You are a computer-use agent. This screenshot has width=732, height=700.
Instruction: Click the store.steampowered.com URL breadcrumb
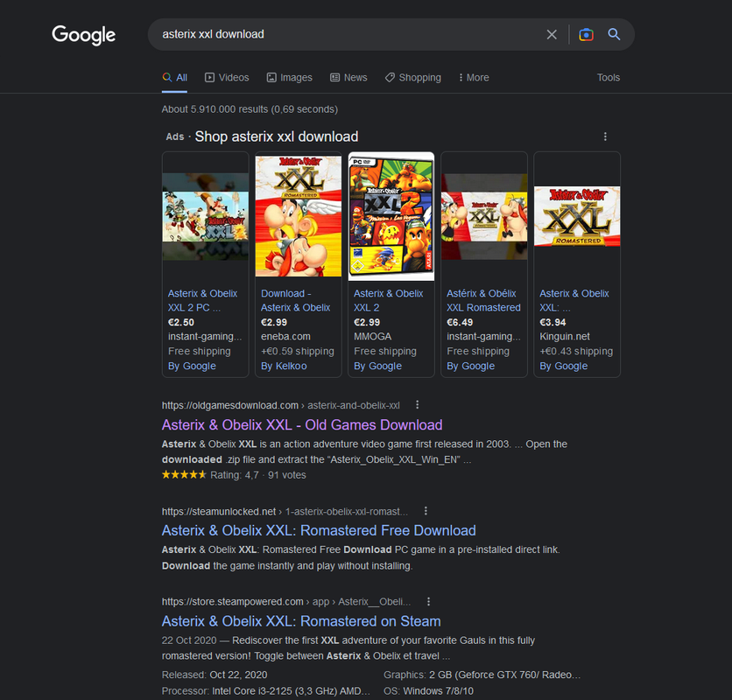(286, 602)
